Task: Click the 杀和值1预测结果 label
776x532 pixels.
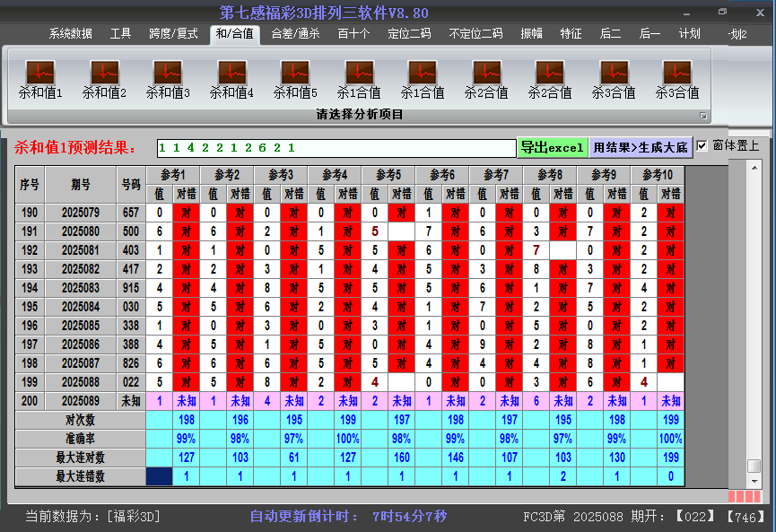Action: point(74,147)
